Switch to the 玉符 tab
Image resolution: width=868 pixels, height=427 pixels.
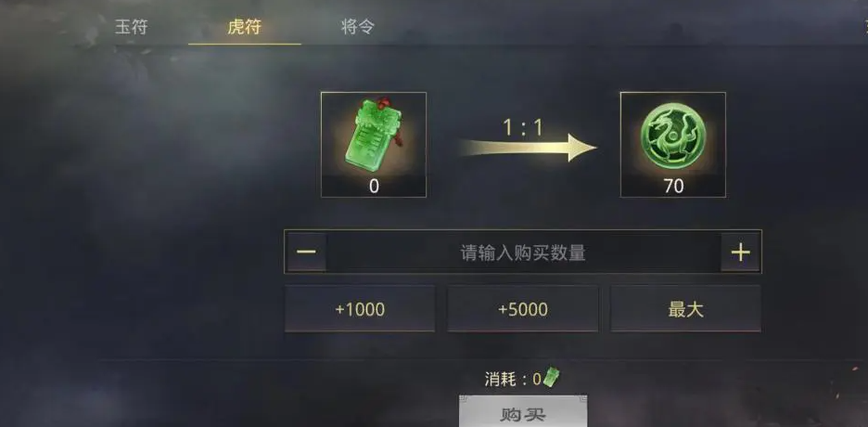(x=131, y=27)
